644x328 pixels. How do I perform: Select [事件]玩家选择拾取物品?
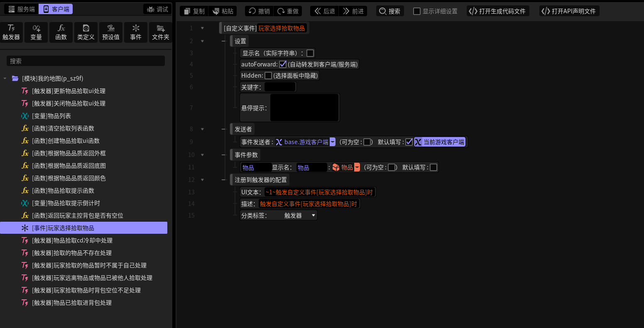pos(84,228)
